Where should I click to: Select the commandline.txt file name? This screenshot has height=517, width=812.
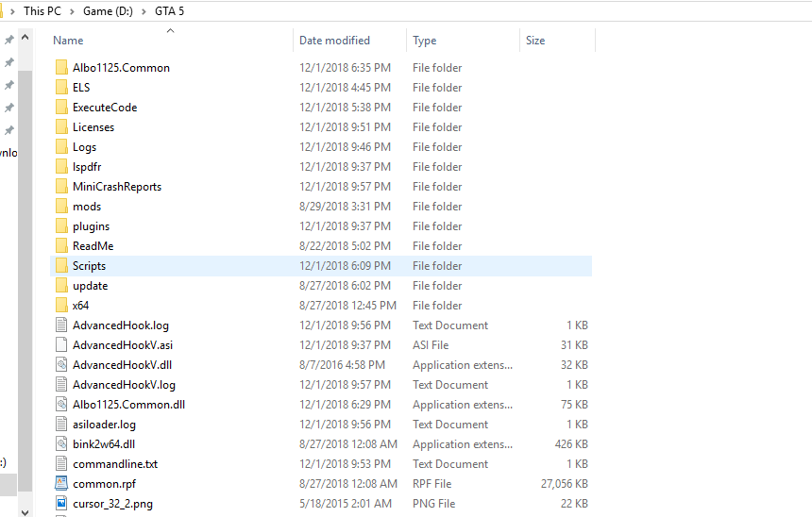[x=115, y=463]
